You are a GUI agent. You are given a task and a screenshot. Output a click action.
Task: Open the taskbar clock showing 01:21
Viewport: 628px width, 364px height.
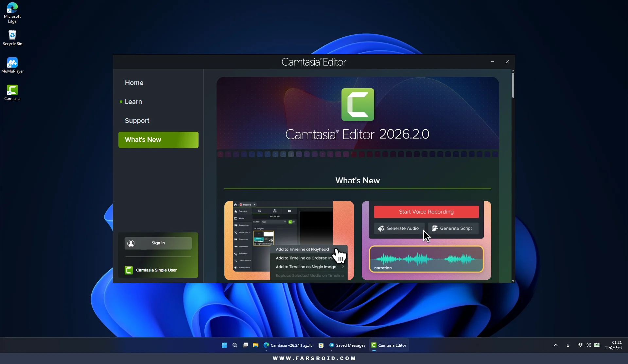coord(614,345)
